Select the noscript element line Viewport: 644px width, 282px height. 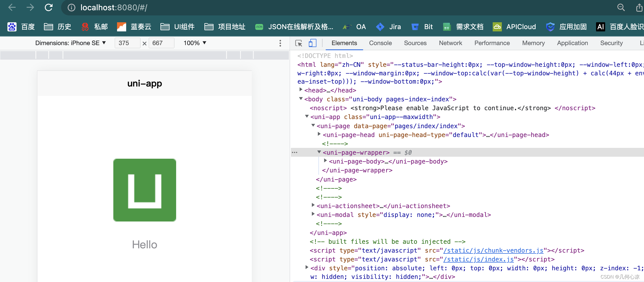click(452, 108)
